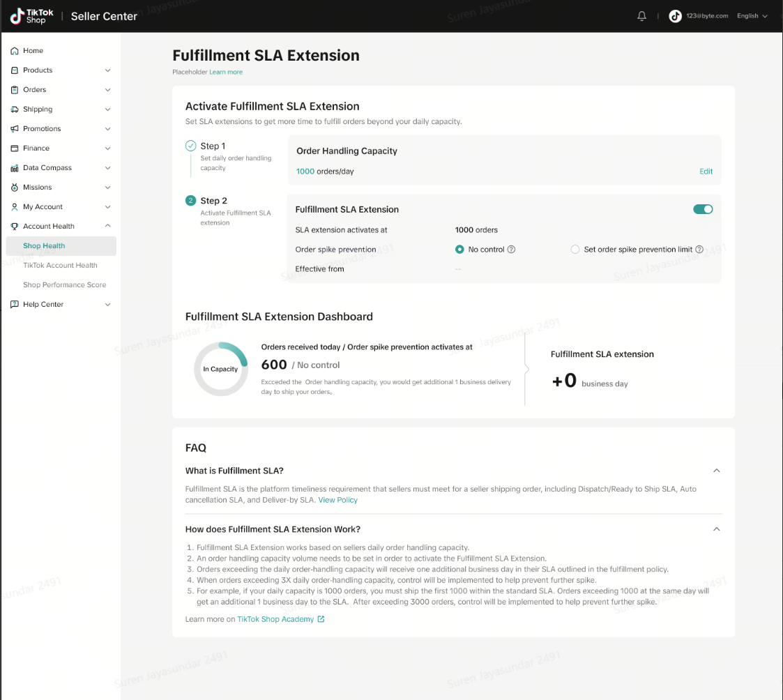
Task: Click the help icon beside No control
Action: click(512, 250)
